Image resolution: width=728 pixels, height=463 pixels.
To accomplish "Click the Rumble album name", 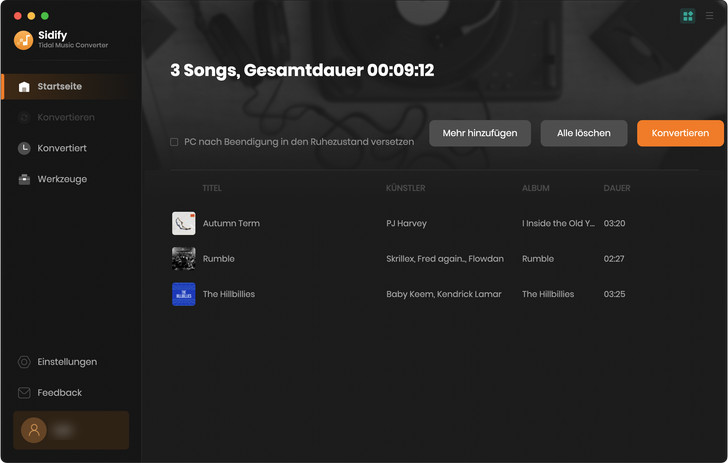I will coord(538,259).
